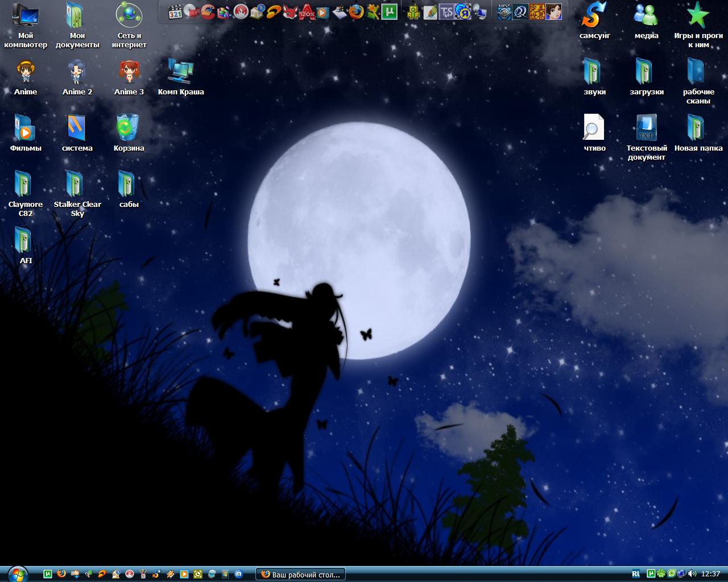This screenshot has width=728, height=582.
Task: Open the сабы folder
Action: pyautogui.click(x=129, y=190)
